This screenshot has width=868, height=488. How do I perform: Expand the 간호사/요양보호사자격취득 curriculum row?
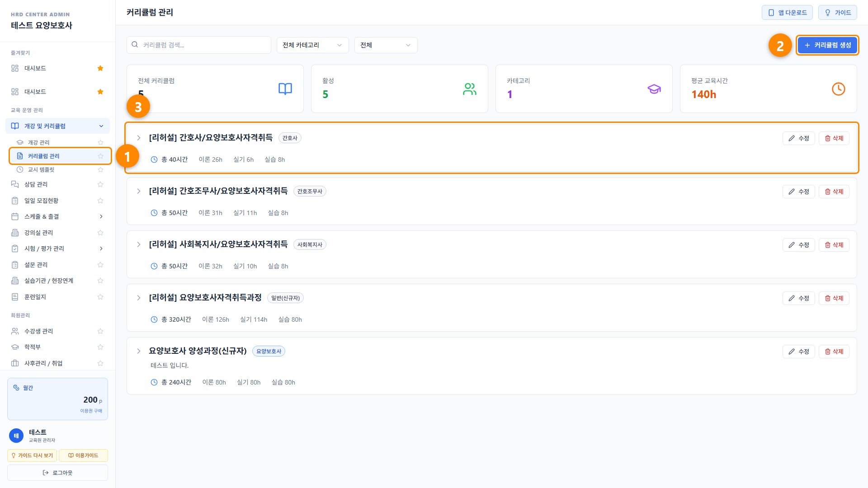point(139,138)
